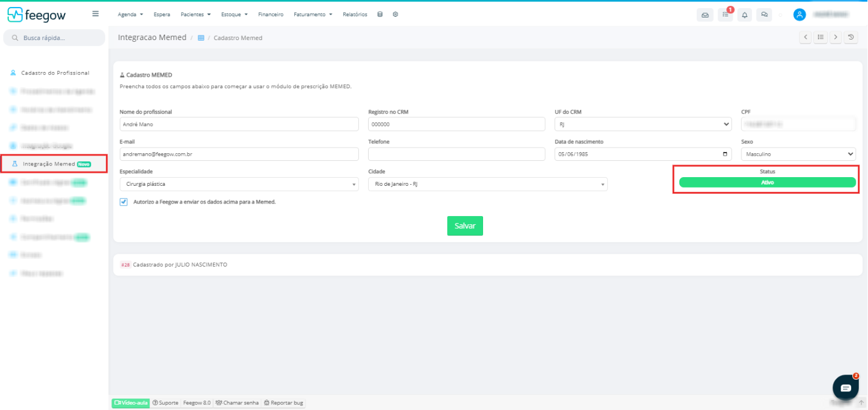The height and width of the screenshot is (410, 868).
Task: Click the green Ativo status bar
Action: pos(768,182)
